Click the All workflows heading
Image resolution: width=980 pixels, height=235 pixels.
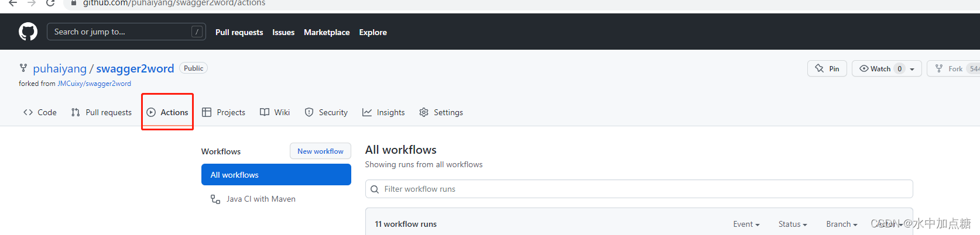click(x=401, y=150)
